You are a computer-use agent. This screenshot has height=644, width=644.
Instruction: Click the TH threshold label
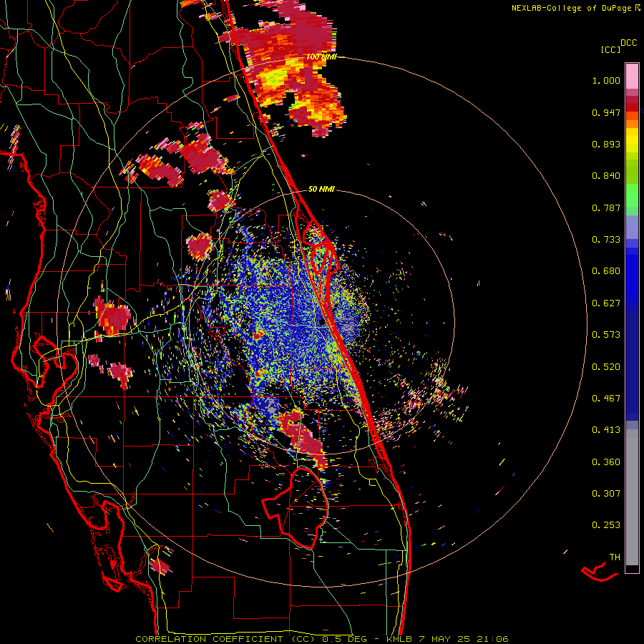point(615,557)
